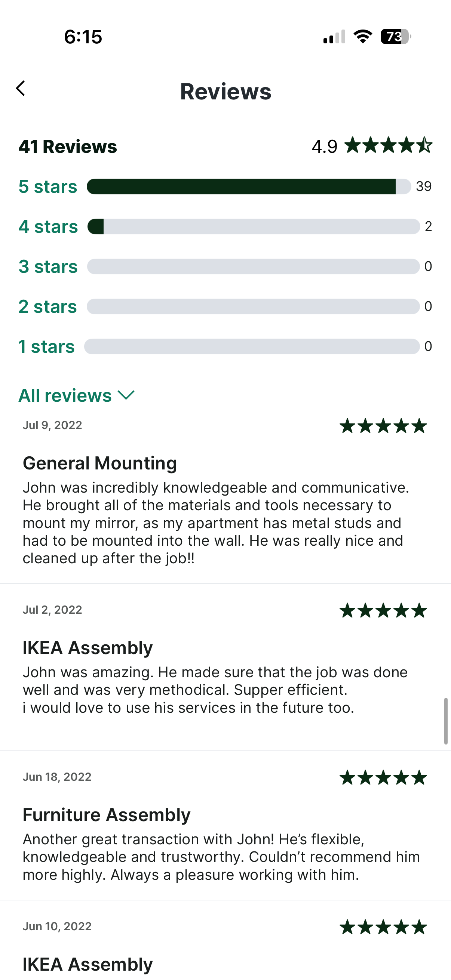This screenshot has height=980, width=451.
Task: Select the 2 stars filter label
Action: [x=47, y=306]
